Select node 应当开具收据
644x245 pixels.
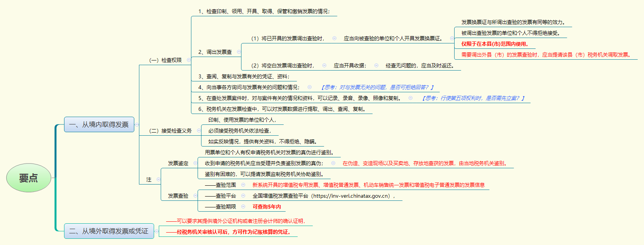350,66
